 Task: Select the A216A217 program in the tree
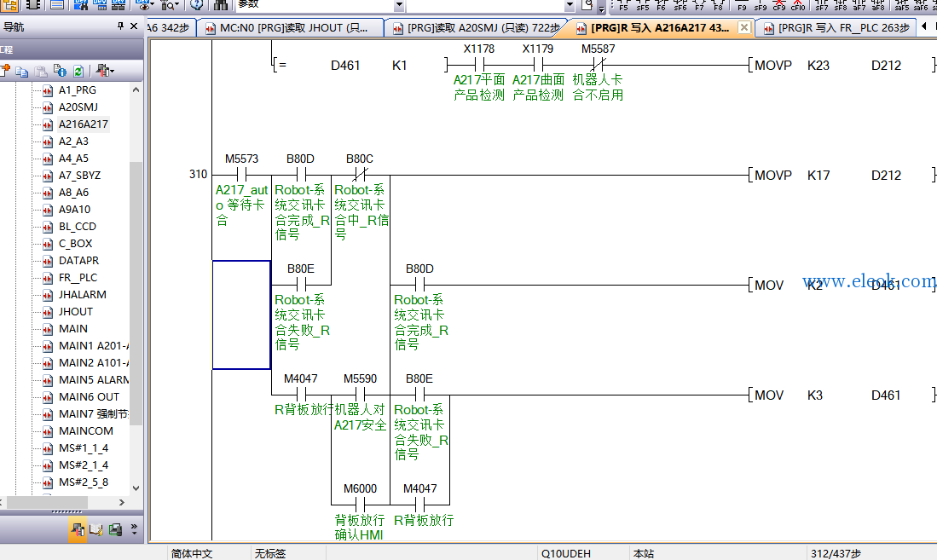pos(83,124)
